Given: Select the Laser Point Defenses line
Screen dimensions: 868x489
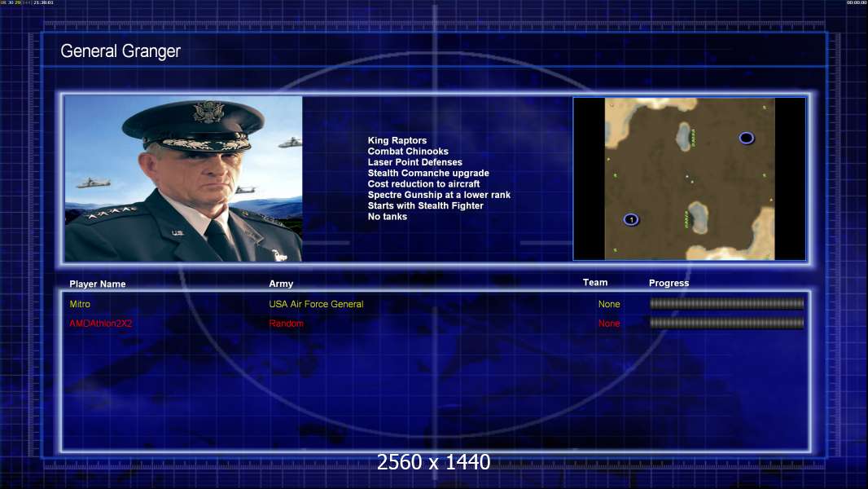Looking at the screenshot, I should [x=414, y=162].
